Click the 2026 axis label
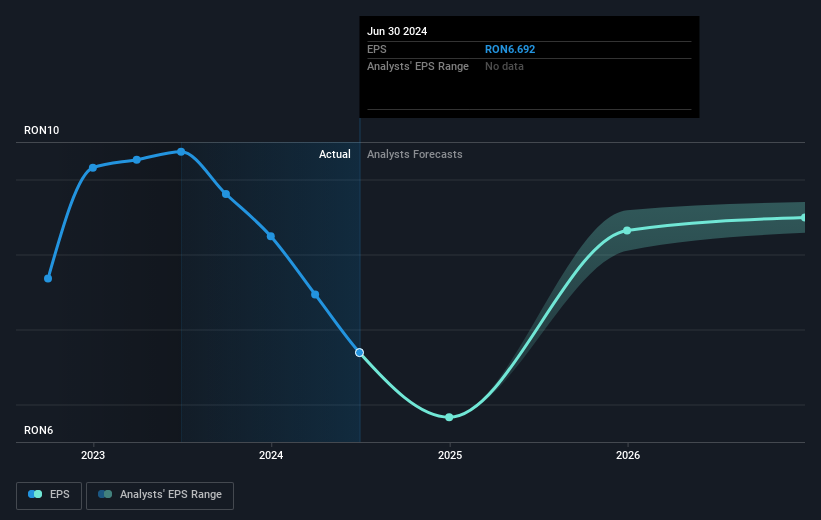Viewport: 821px width, 520px height. click(x=628, y=456)
